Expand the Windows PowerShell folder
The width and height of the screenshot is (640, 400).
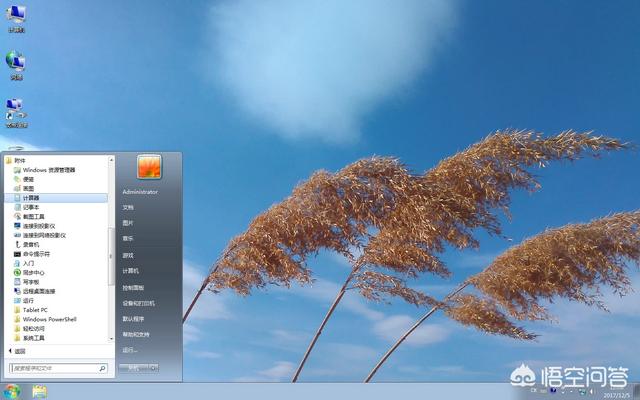(x=45, y=319)
